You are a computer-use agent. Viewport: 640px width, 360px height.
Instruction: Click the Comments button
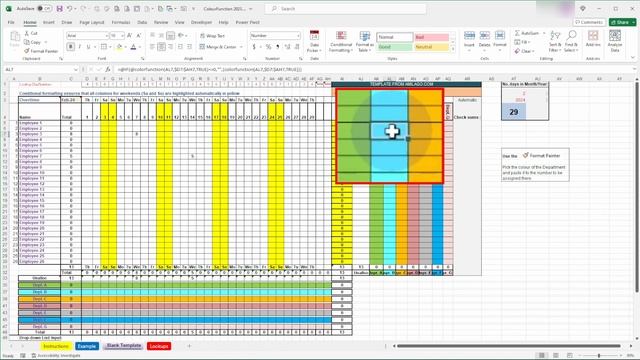coord(589,22)
